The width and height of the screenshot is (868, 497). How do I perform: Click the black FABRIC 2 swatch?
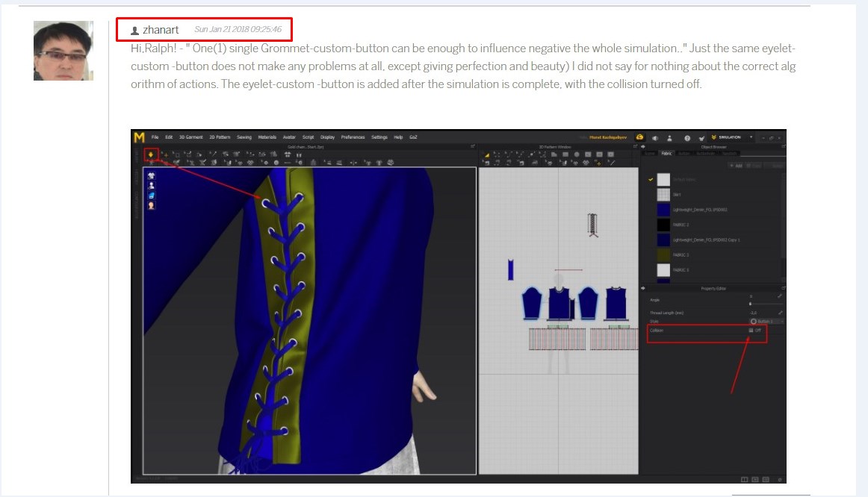coord(663,225)
